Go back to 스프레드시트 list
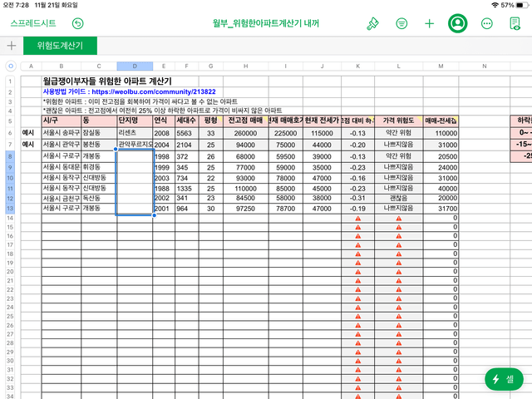 tap(33, 23)
